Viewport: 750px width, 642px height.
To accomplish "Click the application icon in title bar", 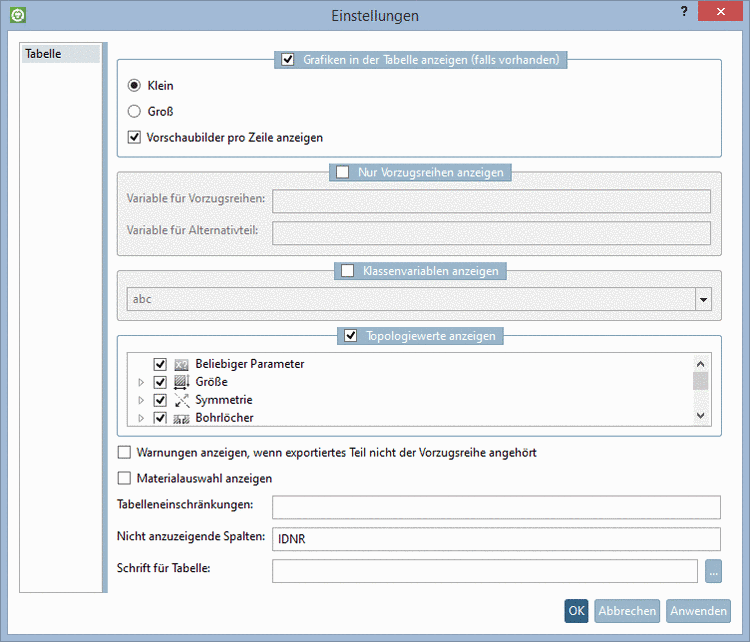I will pos(18,15).
